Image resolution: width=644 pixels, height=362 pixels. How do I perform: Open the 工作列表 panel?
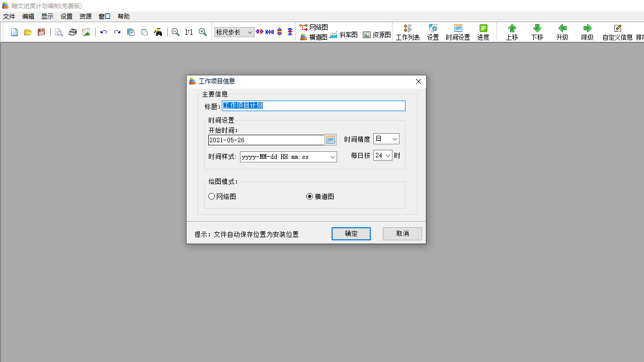pyautogui.click(x=408, y=32)
